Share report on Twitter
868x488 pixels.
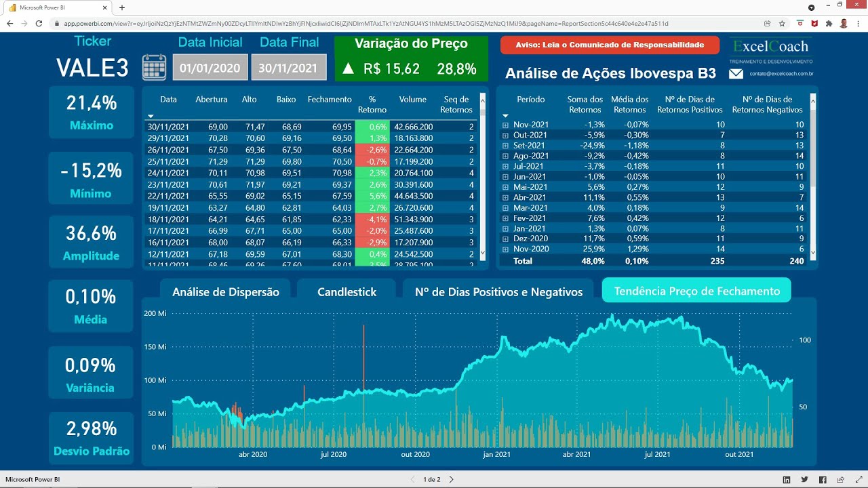click(805, 479)
